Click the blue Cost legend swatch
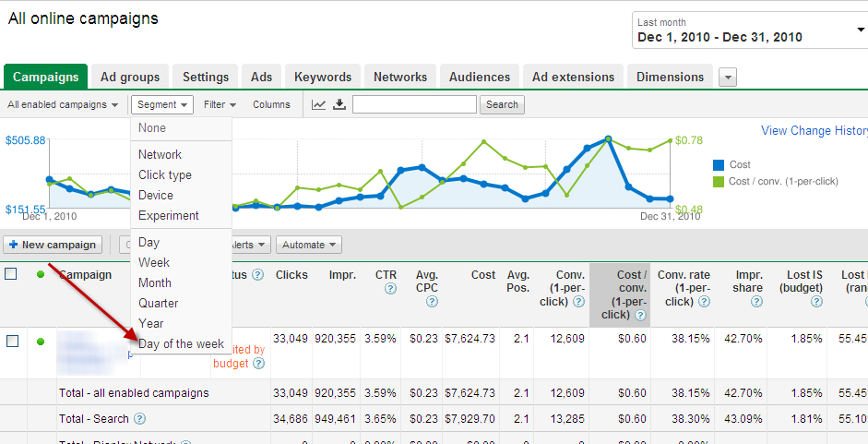Image resolution: width=868 pixels, height=444 pixels. (719, 164)
